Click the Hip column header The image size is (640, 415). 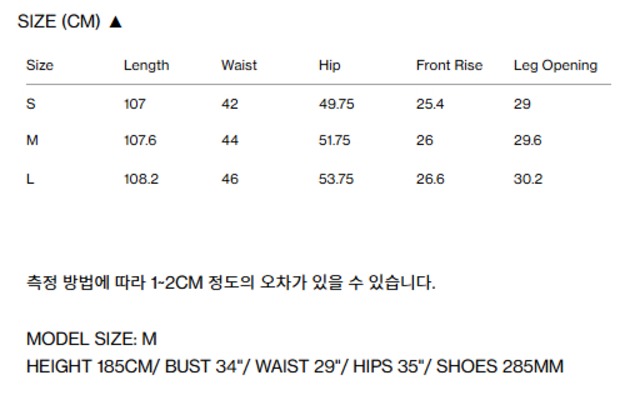(329, 65)
